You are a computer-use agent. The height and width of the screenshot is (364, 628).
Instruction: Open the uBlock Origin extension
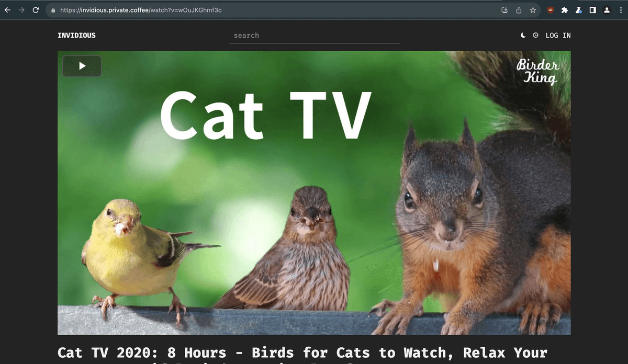pyautogui.click(x=551, y=10)
